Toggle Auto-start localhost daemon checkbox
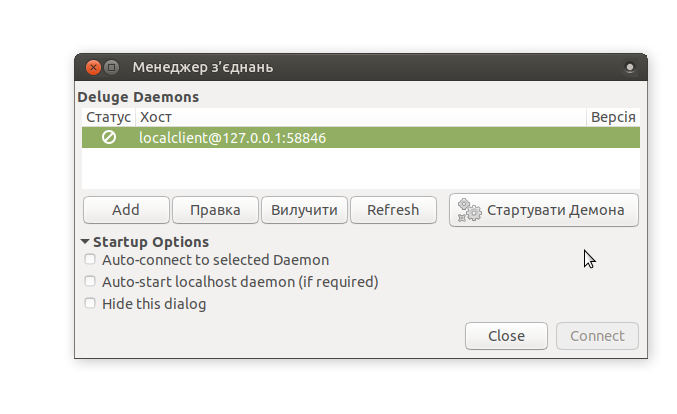Viewport: 677px width, 414px height. (x=90, y=281)
